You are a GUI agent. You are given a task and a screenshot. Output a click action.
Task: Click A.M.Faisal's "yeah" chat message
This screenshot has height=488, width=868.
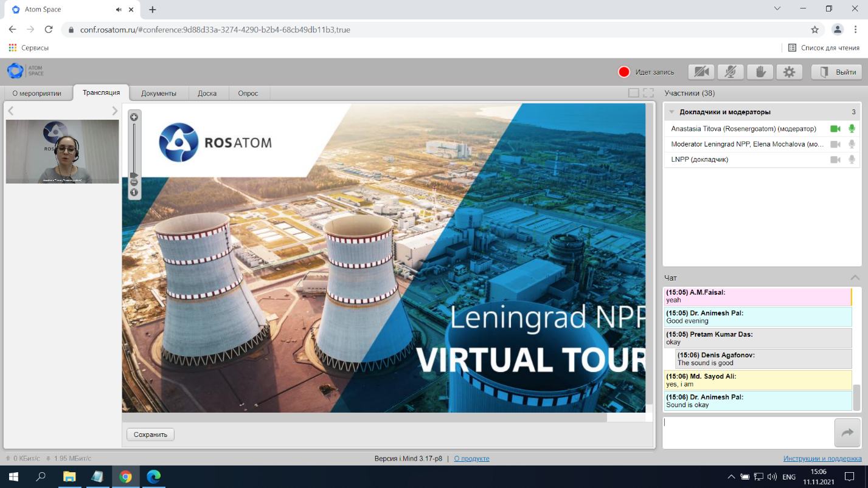tap(758, 297)
